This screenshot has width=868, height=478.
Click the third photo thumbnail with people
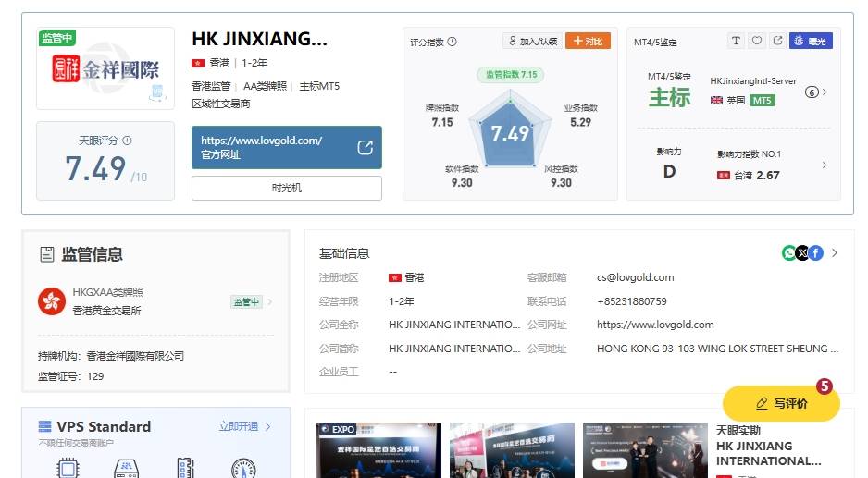646,450
